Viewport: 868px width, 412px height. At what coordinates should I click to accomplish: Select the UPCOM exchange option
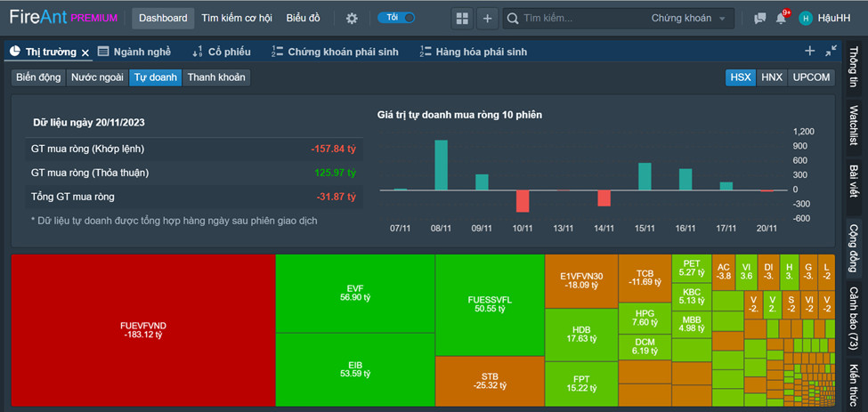click(x=812, y=77)
